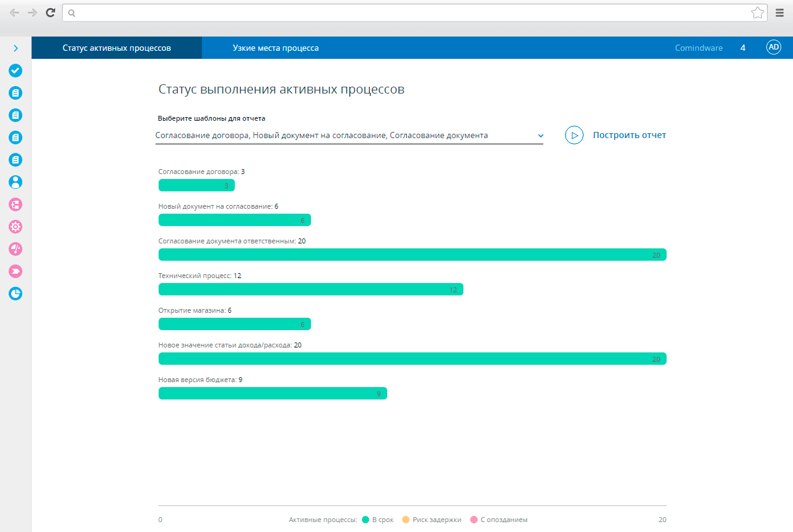Click the browser address bar
Screen dimensions: 793x532
[x=414, y=12]
